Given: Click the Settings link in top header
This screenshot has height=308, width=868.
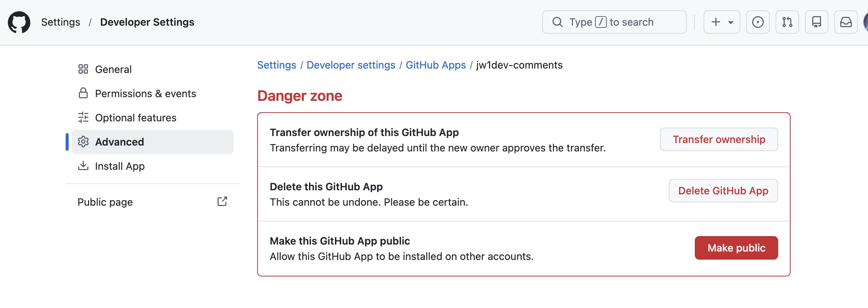Looking at the screenshot, I should [x=61, y=22].
